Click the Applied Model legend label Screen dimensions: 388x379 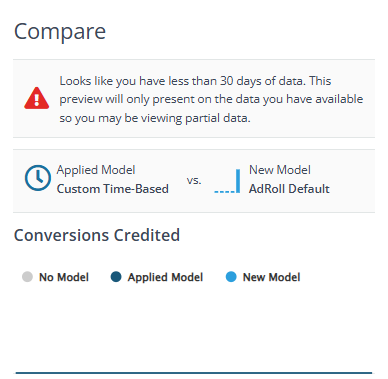point(165,277)
